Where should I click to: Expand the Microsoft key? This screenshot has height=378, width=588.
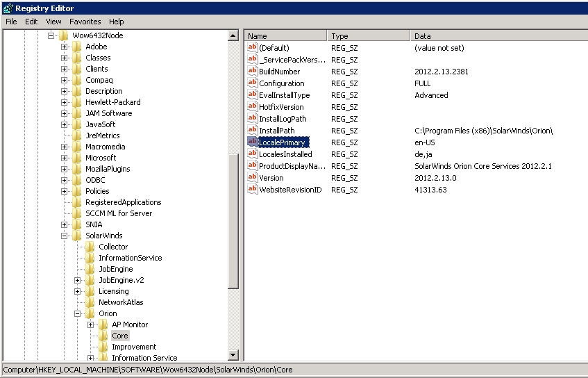click(64, 158)
